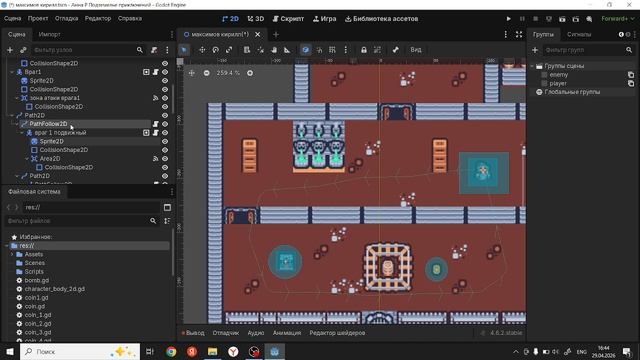Toggle visibility of selected PathFollow2D

click(165, 124)
